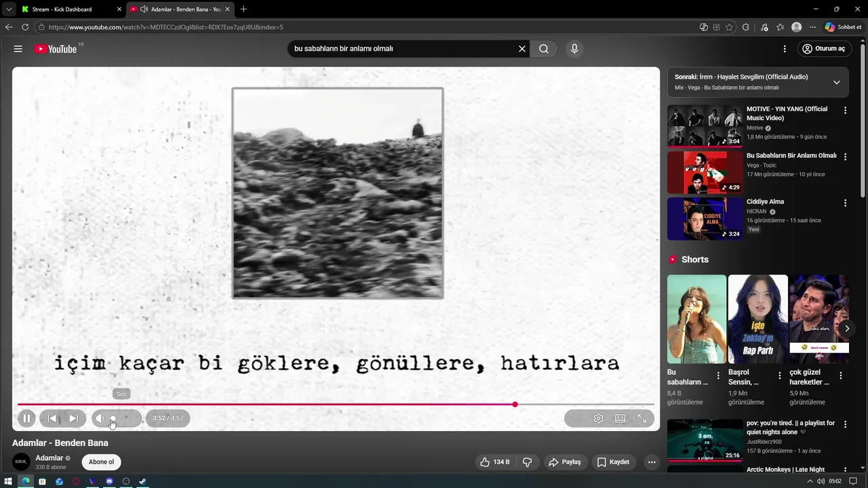Open more actions menu beside Kaydet
Viewport: 868px width, 488px height.
(x=652, y=462)
